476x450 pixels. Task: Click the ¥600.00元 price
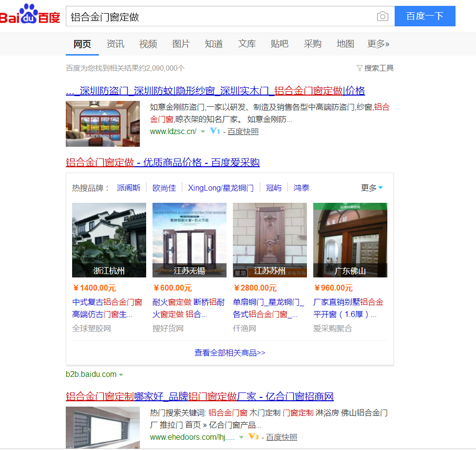[x=172, y=288]
